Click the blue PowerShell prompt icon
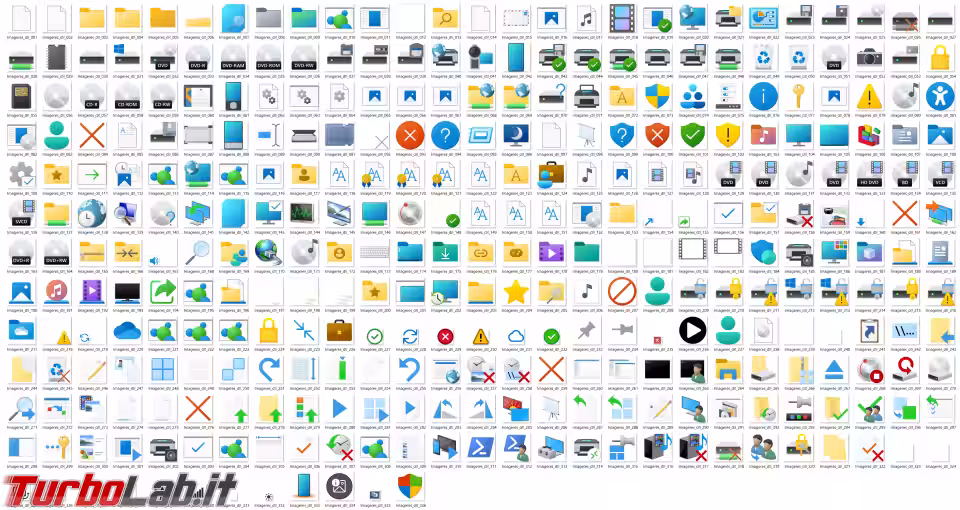Screen dimensions: 960x510 (x=516, y=446)
